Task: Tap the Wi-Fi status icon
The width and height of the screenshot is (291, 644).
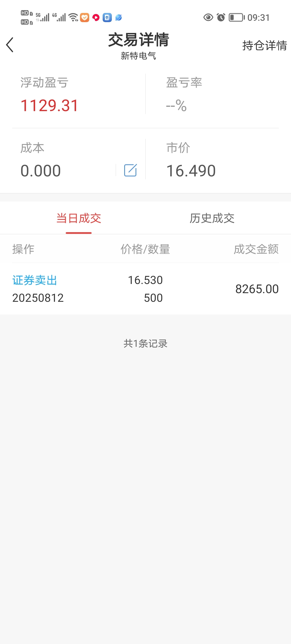Action: point(73,18)
